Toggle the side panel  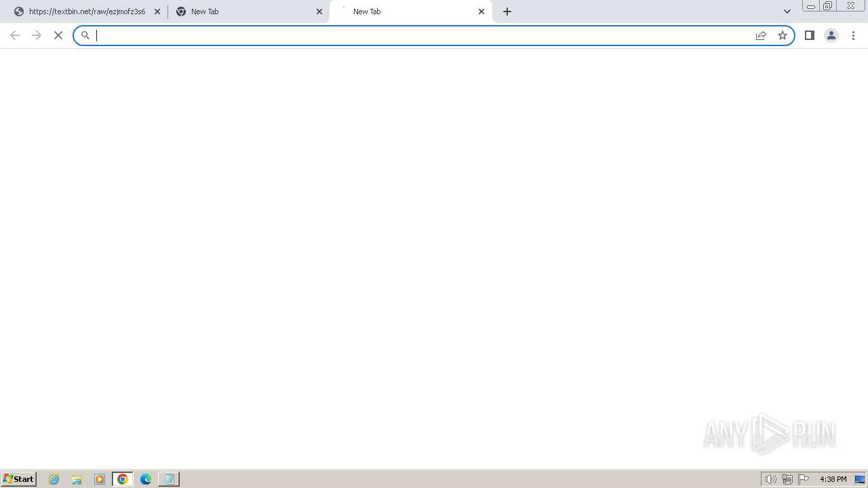tap(810, 35)
